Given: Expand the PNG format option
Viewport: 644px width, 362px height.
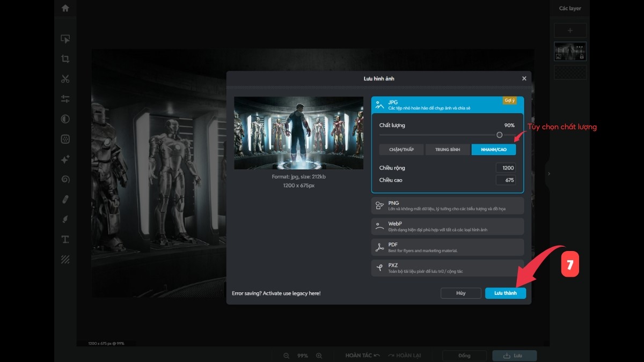Looking at the screenshot, I should point(447,205).
